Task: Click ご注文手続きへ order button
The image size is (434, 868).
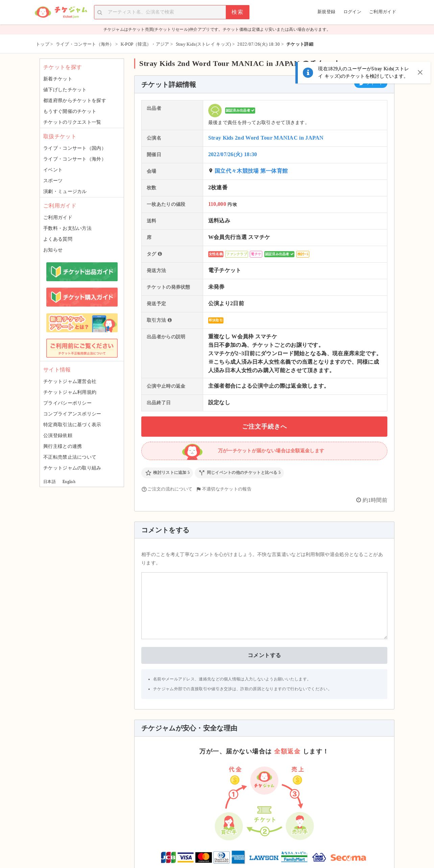Action: point(264,427)
